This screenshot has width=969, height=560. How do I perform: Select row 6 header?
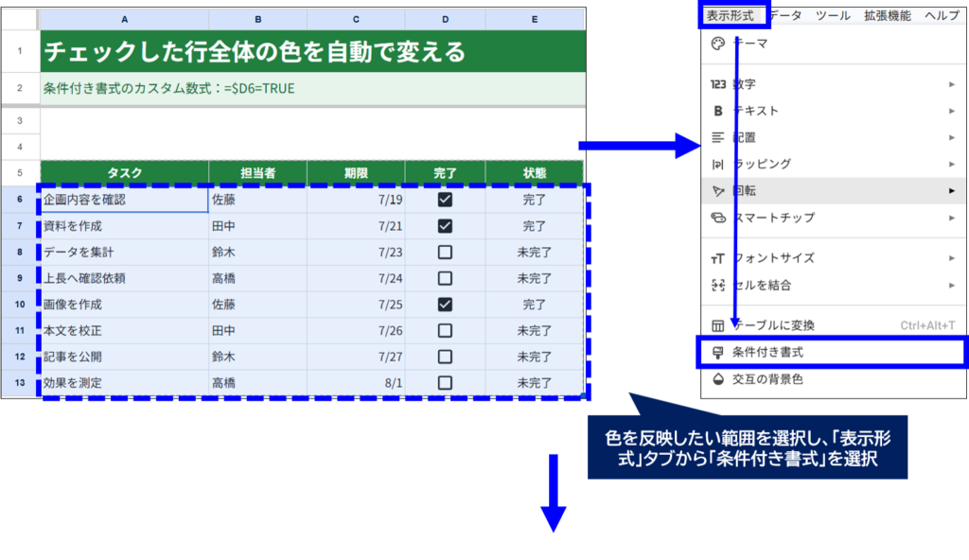pyautogui.click(x=20, y=200)
